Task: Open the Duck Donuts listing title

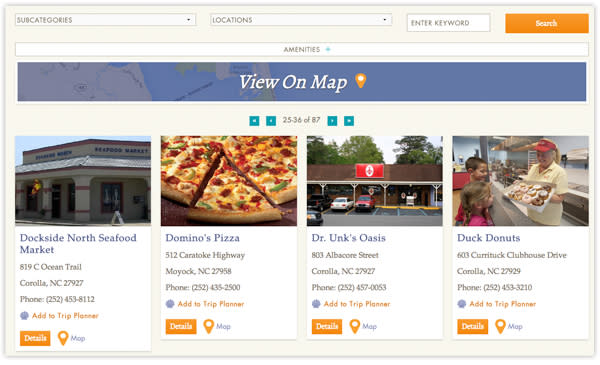Action: click(489, 238)
